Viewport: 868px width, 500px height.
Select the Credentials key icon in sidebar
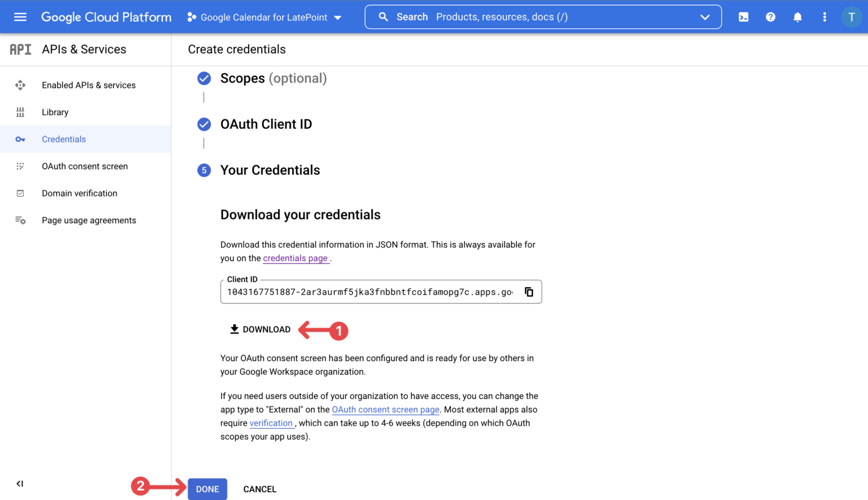tap(20, 139)
